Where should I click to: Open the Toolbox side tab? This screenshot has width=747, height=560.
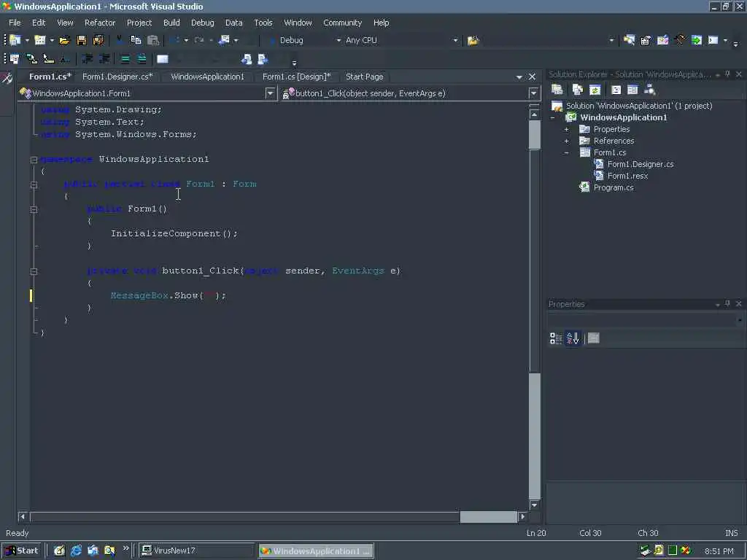[7, 79]
